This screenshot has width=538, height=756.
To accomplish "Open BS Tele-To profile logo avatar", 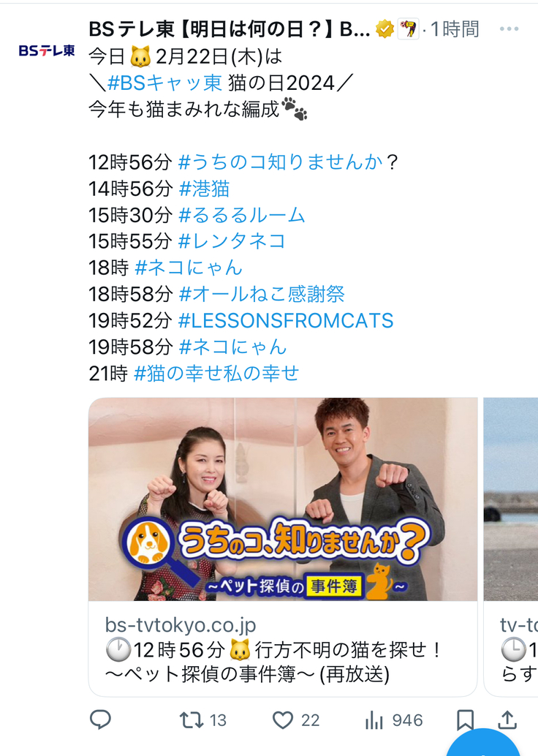I will (47, 50).
